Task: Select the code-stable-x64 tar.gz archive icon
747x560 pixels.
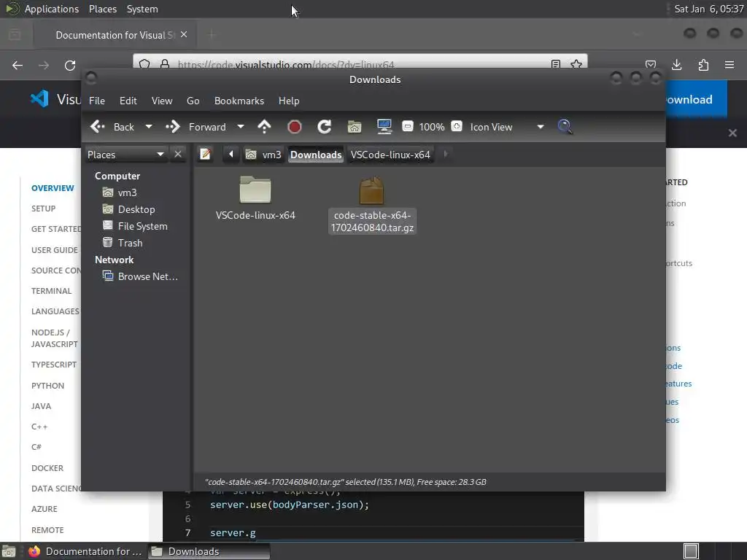Action: click(371, 190)
